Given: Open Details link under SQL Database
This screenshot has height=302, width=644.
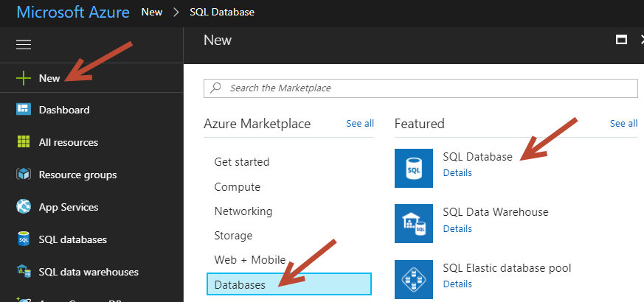Looking at the screenshot, I should 457,173.
